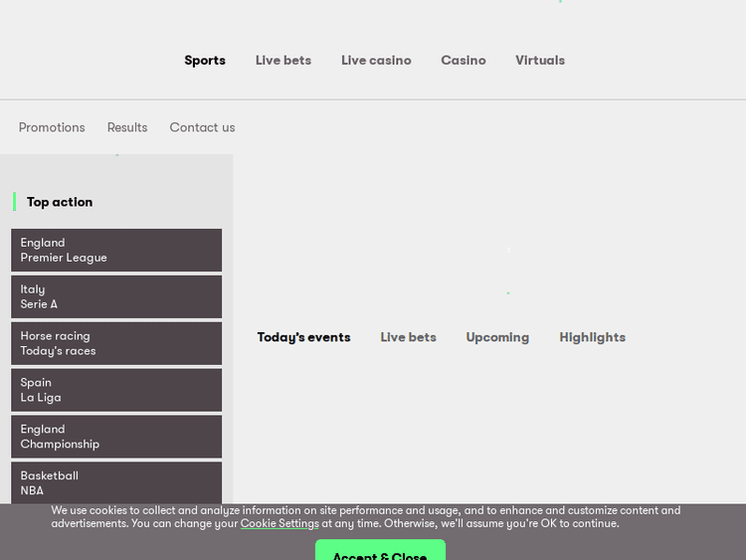
Task: Open the Sports section in top navigation
Action: coord(205,61)
